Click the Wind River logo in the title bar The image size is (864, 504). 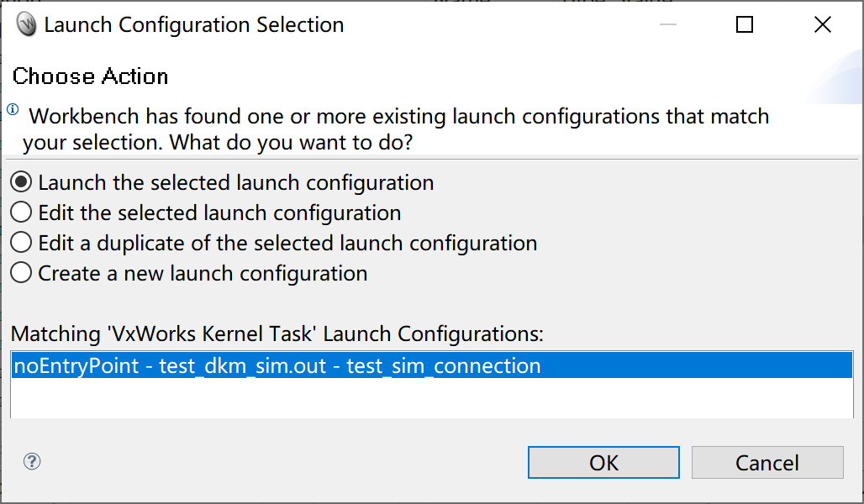pyautogui.click(x=25, y=24)
